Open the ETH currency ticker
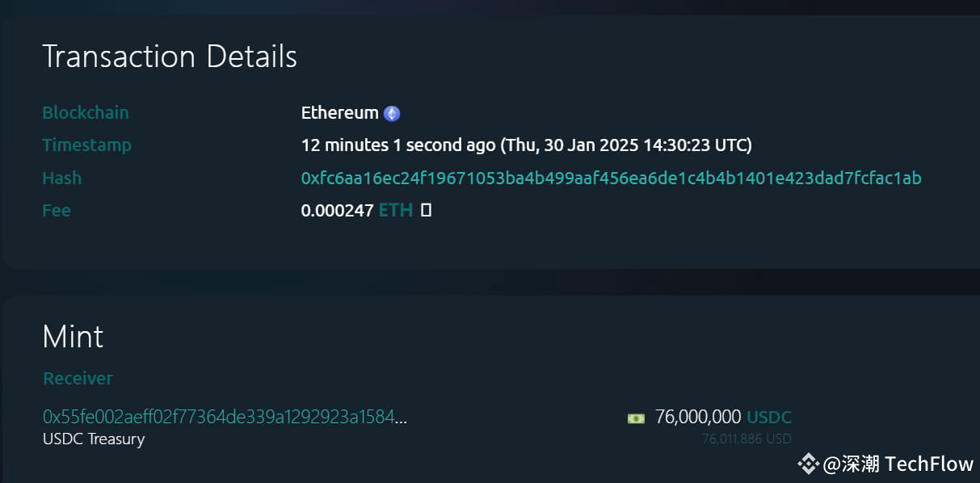 (x=395, y=209)
